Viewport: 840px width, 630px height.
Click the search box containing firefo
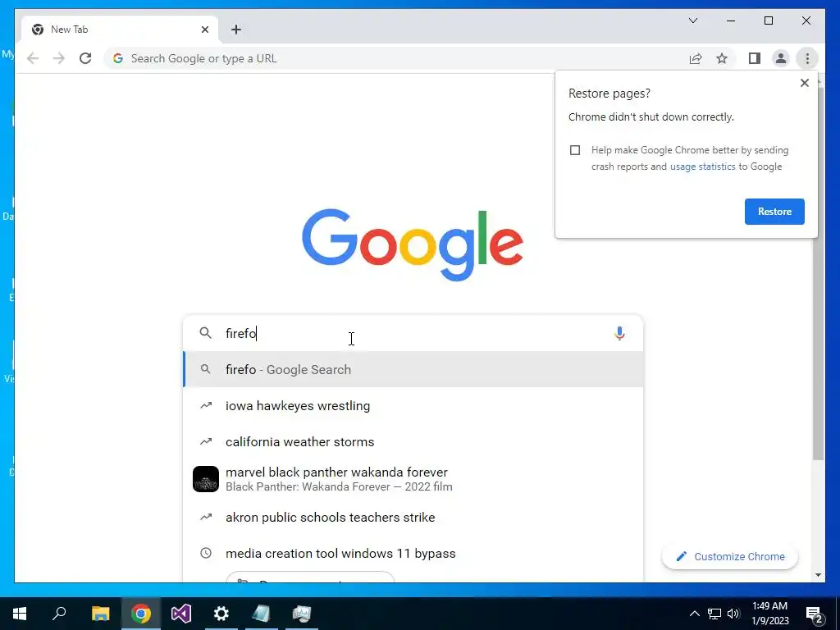[413, 333]
